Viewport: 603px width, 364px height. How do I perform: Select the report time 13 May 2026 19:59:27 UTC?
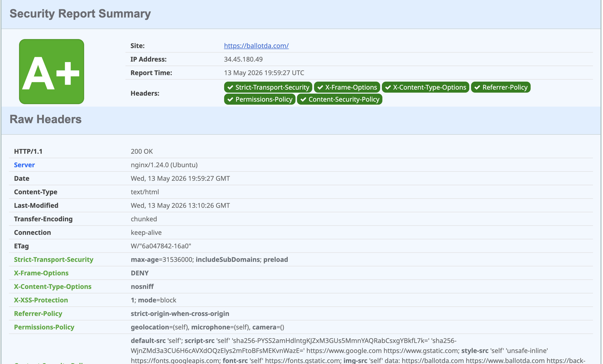pyautogui.click(x=264, y=73)
